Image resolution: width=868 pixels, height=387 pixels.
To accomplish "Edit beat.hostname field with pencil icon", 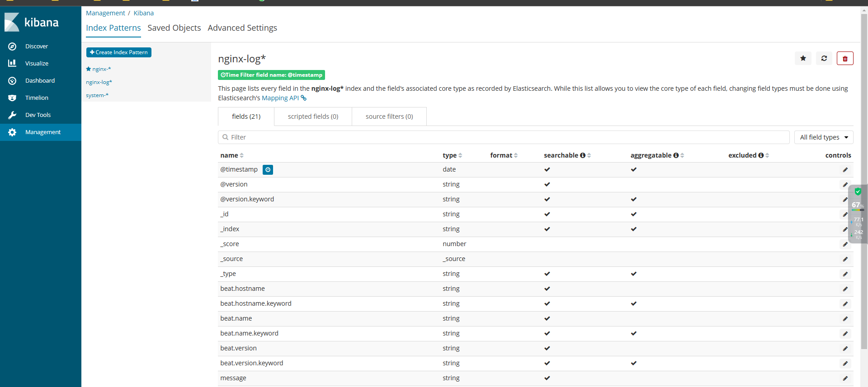I will [845, 289].
